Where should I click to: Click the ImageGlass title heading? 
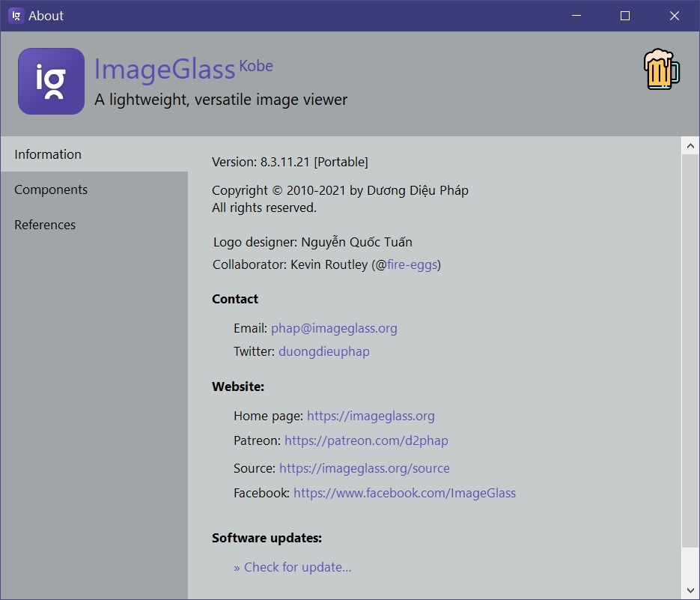pyautogui.click(x=165, y=69)
